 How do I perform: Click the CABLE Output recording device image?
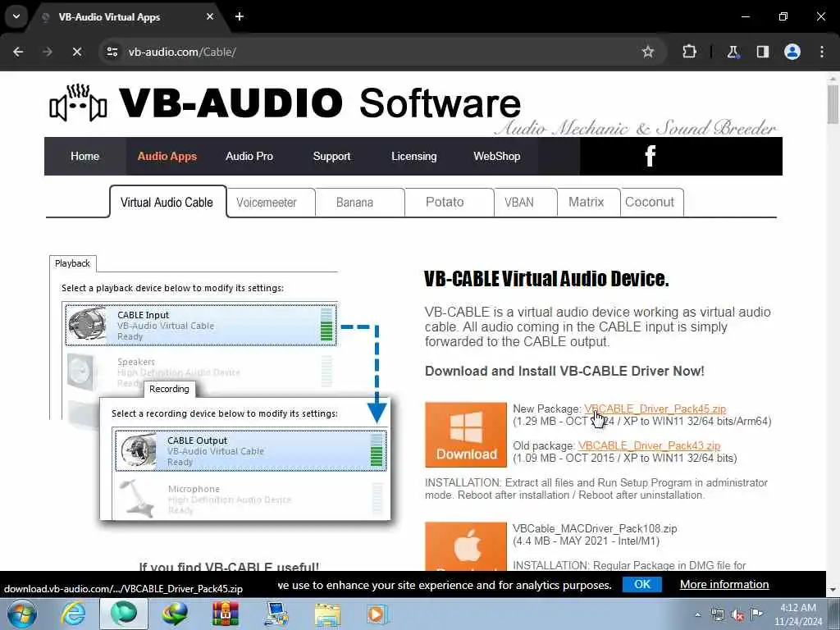138,450
